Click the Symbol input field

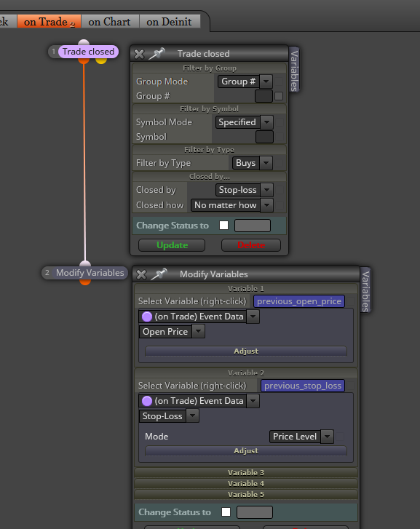[x=264, y=137]
